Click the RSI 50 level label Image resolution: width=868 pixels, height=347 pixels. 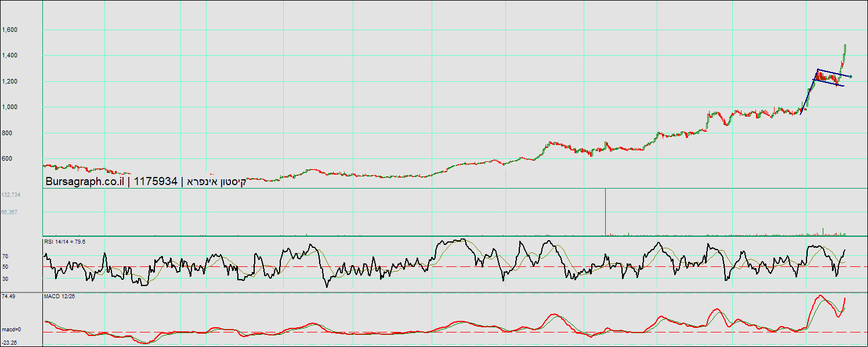point(5,267)
